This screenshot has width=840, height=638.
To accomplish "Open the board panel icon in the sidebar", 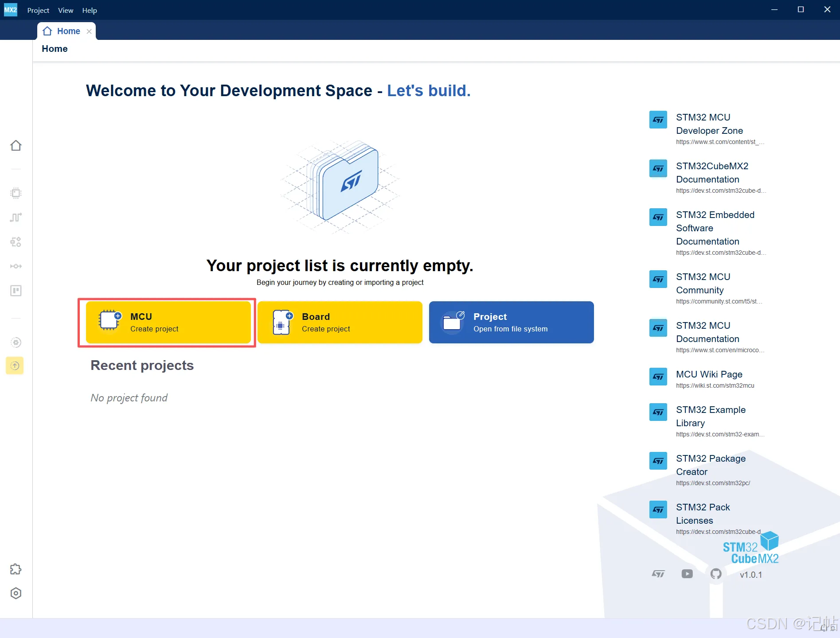I will (x=16, y=291).
